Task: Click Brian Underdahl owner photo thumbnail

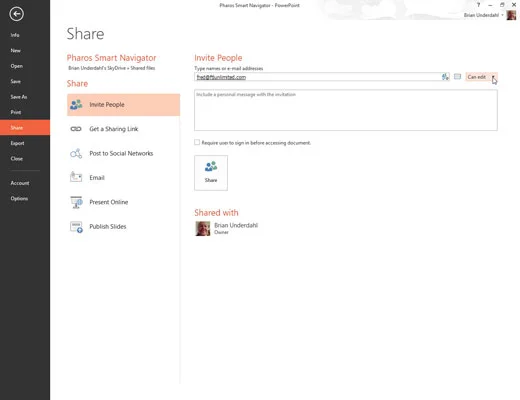Action: [x=203, y=229]
